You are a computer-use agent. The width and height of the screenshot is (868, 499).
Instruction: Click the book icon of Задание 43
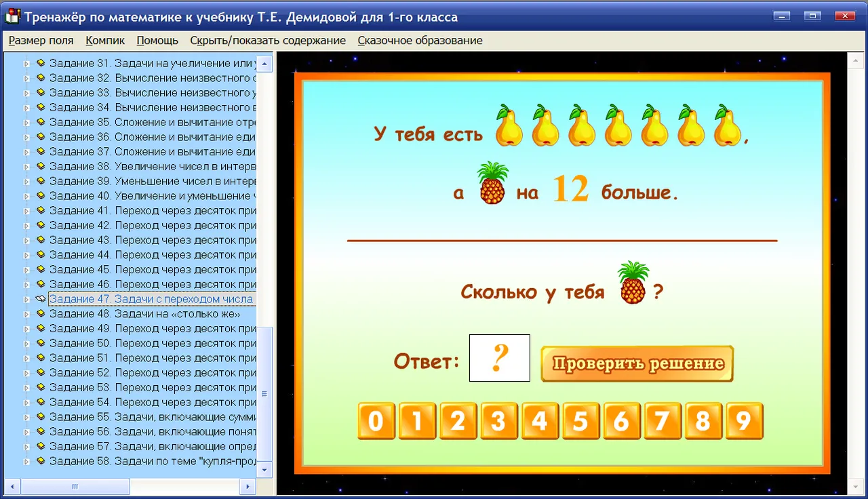[x=41, y=240]
